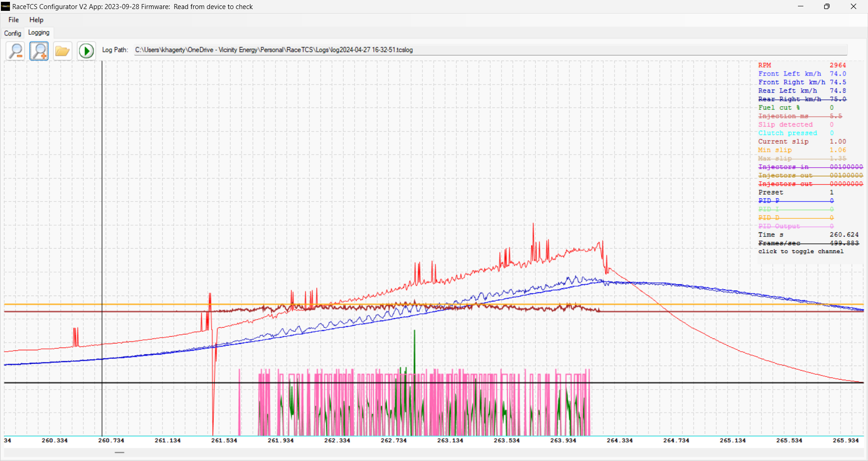Select the Logging tab
This screenshot has width=868, height=461.
click(x=39, y=33)
